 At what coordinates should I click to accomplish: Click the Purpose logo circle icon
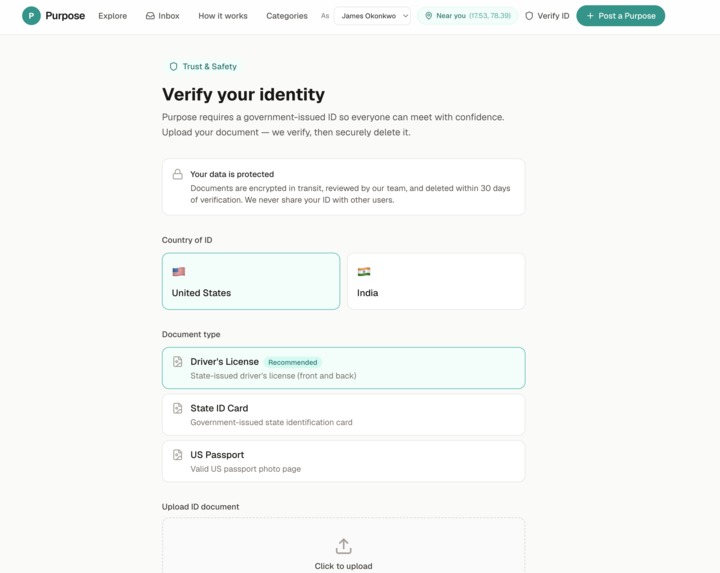(31, 16)
